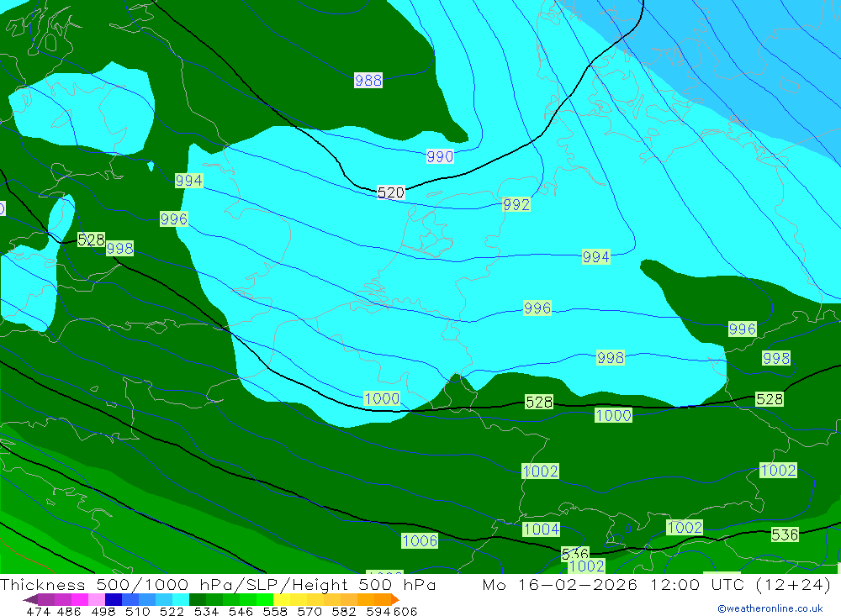Click legend value 534
The image size is (841, 616).
point(206,611)
